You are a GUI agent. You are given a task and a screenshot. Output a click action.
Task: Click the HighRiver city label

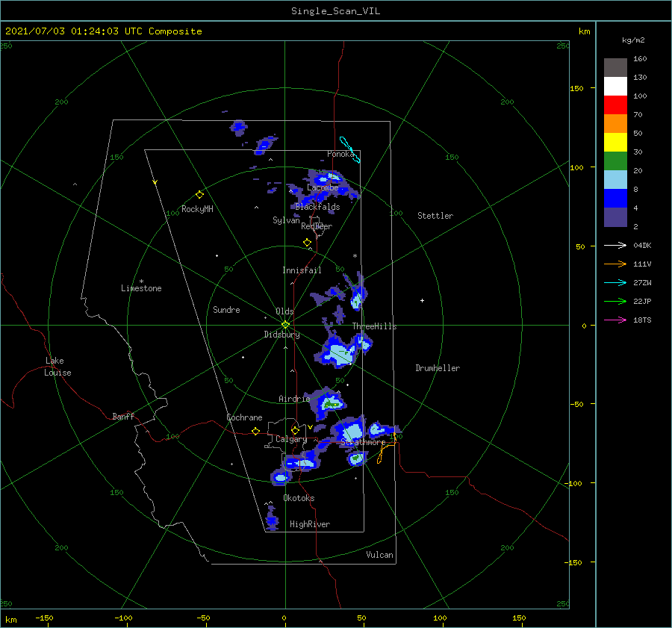pyautogui.click(x=310, y=524)
